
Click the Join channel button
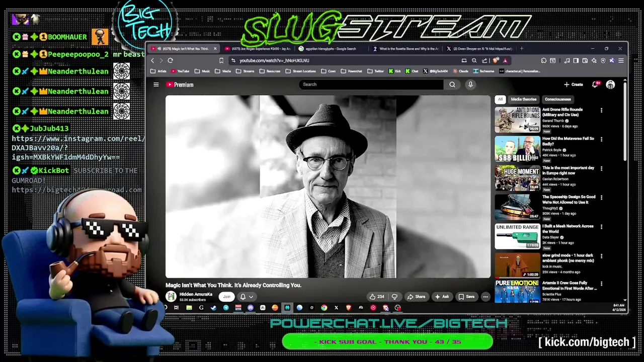coord(226,297)
